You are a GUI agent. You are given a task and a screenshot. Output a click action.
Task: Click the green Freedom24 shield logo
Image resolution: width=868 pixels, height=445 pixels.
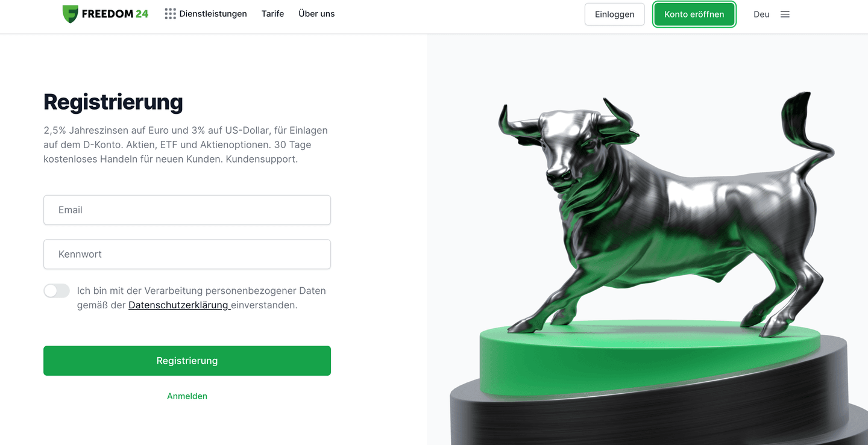click(71, 14)
